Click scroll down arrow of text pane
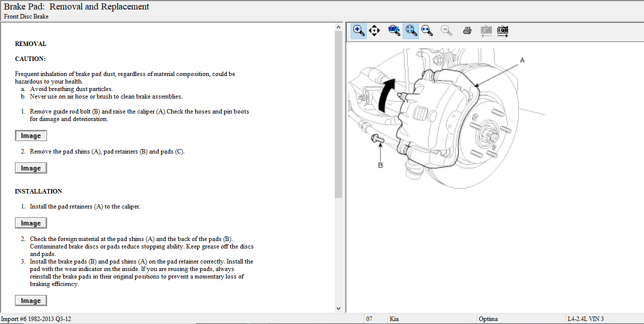The height and width of the screenshot is (324, 644). click(x=338, y=308)
